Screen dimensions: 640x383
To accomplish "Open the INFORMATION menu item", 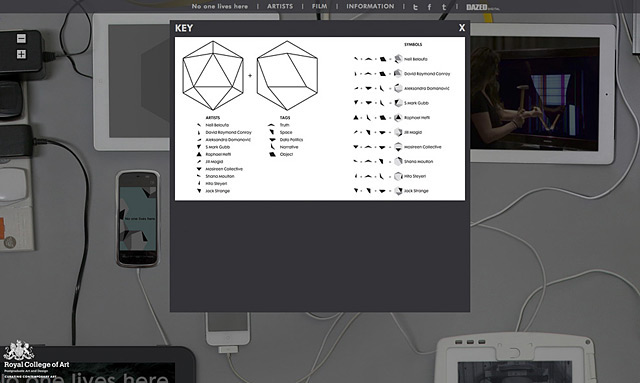I will point(370,7).
